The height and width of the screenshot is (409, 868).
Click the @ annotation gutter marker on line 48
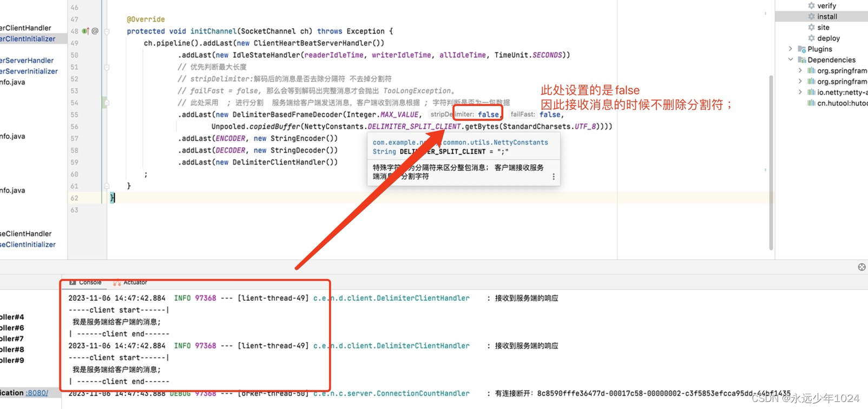tap(95, 31)
